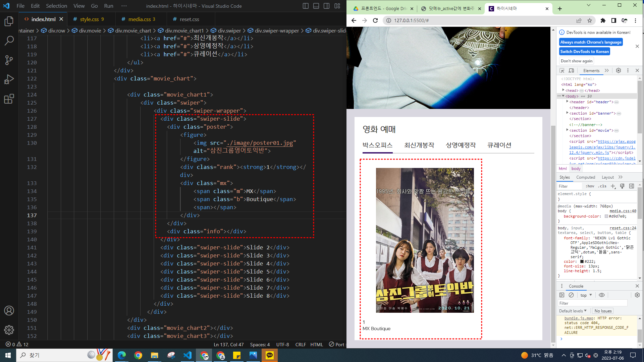
Task: Open the Run and Debug view
Action: 9,79
